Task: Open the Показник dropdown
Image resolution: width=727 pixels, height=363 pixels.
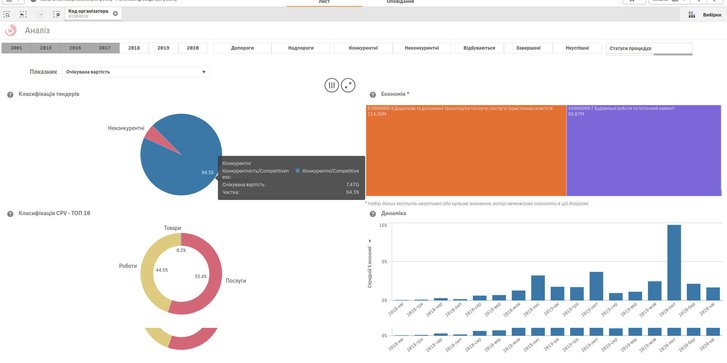Action: click(135, 72)
